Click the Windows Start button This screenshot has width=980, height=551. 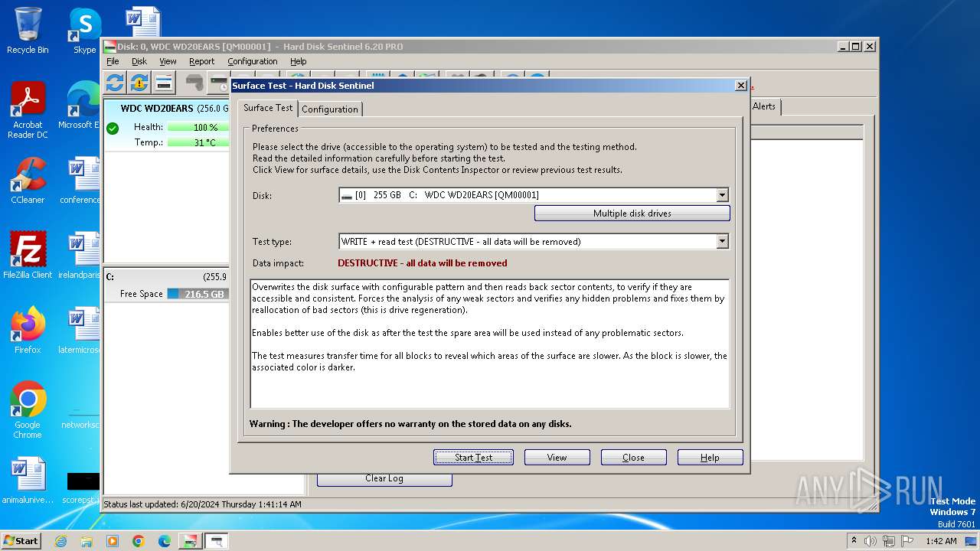tap(21, 541)
